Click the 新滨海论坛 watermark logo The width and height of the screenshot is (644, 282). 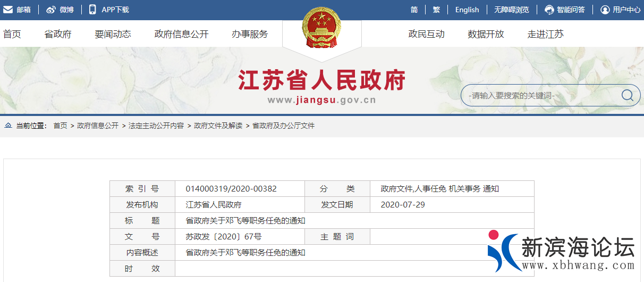(563, 252)
